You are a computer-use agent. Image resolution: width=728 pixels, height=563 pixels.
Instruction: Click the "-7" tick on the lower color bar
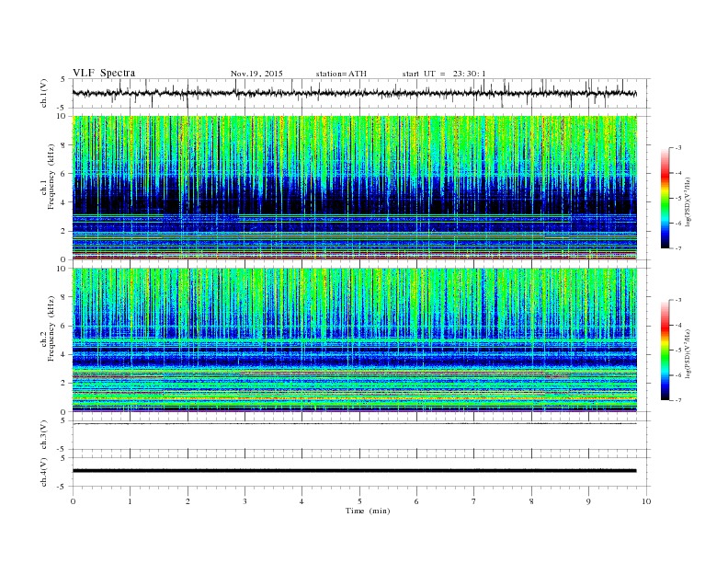(x=677, y=400)
